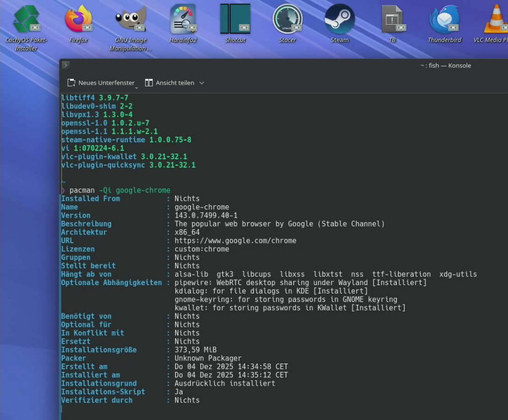
Task: Click the 'kwallet: for storing passwords' line
Action: click(x=290, y=308)
